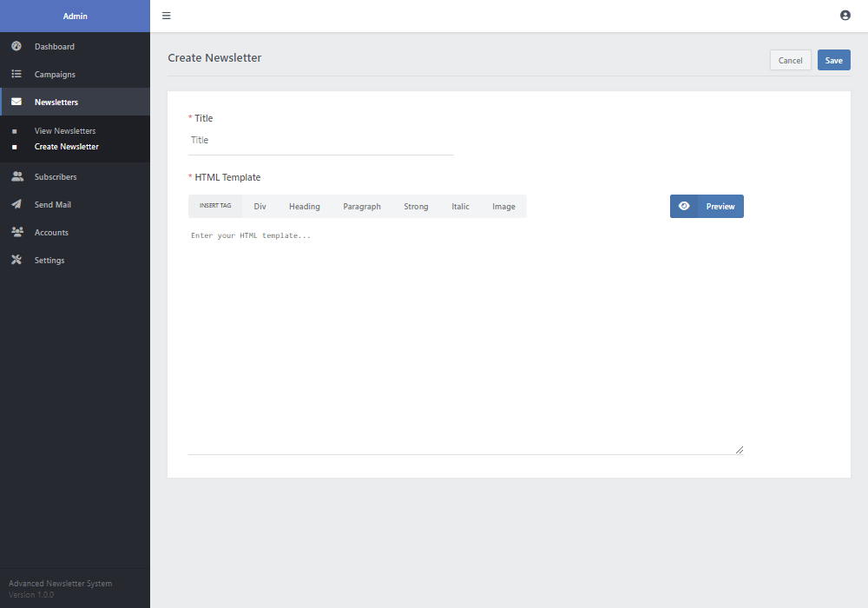This screenshot has height=608, width=868.
Task: Click the textarea resize handle
Action: [x=740, y=450]
